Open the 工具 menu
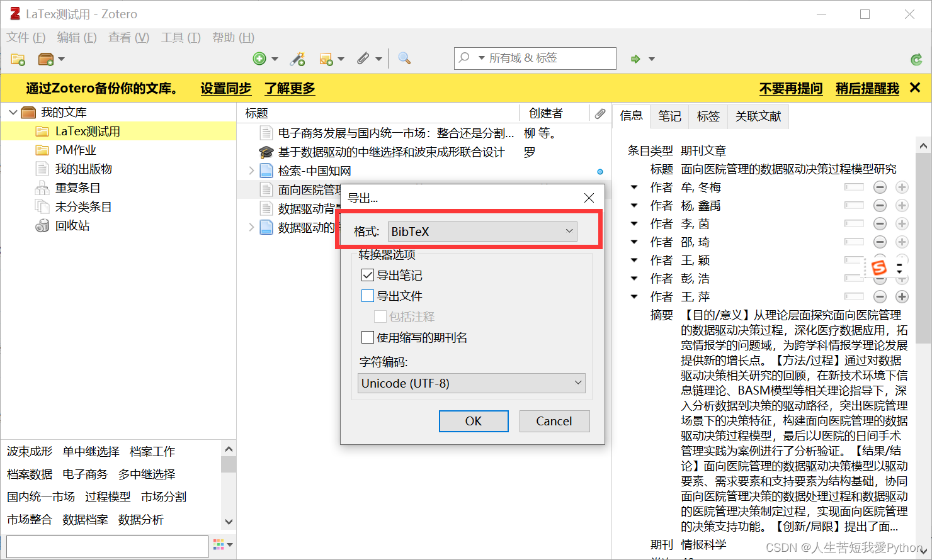The image size is (932, 560). coord(179,38)
